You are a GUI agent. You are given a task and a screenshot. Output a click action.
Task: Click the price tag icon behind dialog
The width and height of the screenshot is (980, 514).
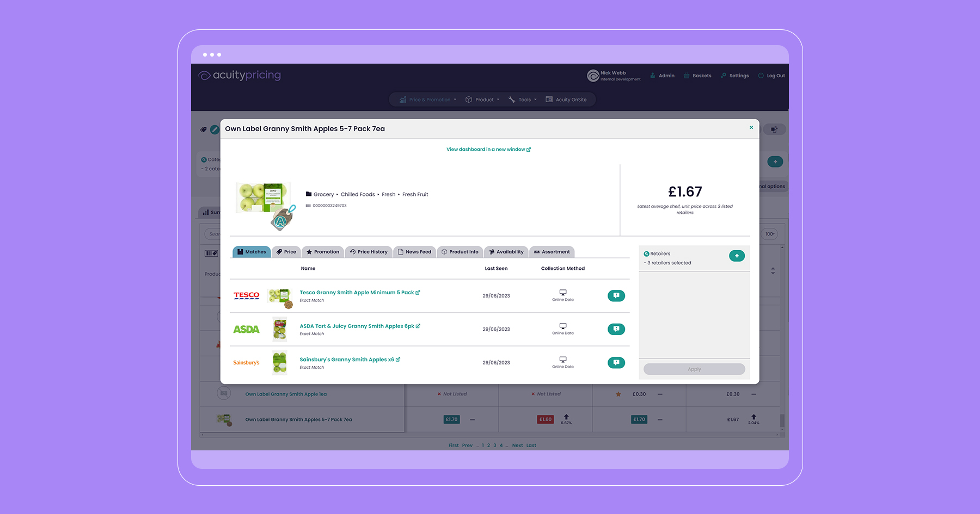203,129
